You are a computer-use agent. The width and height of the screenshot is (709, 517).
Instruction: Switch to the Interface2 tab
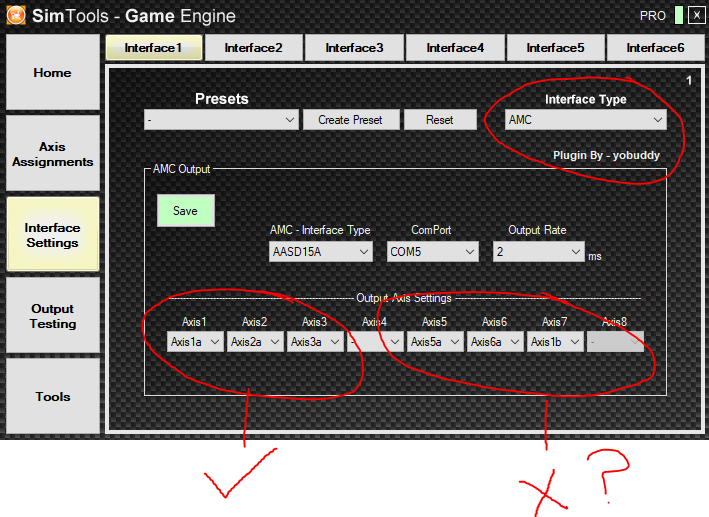pos(253,47)
